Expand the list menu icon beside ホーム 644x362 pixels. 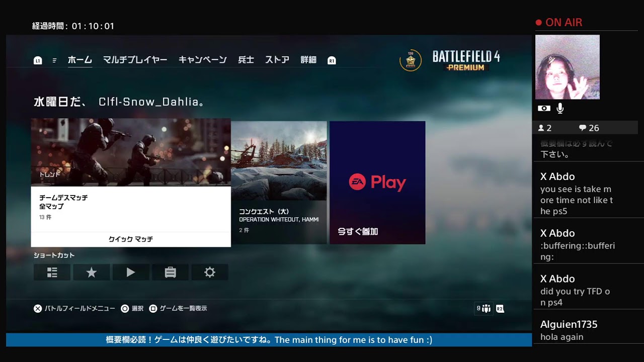(x=54, y=60)
